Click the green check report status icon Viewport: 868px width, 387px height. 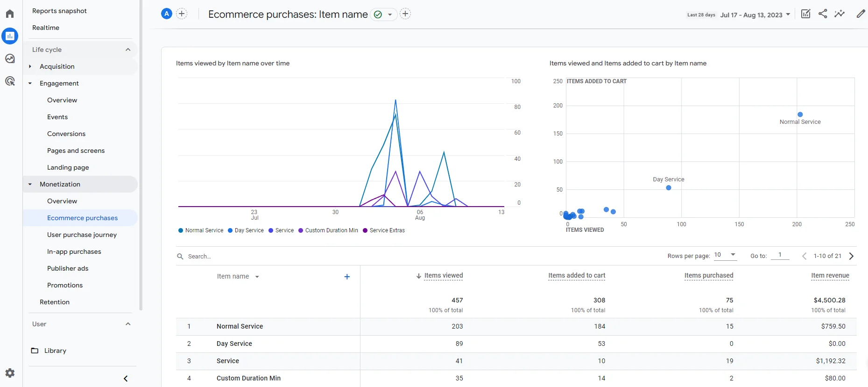click(378, 14)
